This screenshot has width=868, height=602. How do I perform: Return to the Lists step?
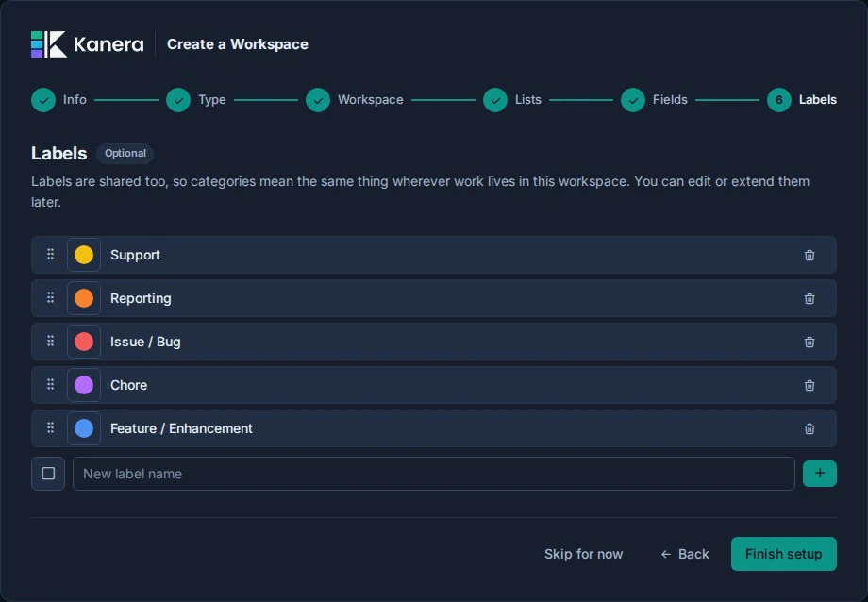pyautogui.click(x=512, y=100)
